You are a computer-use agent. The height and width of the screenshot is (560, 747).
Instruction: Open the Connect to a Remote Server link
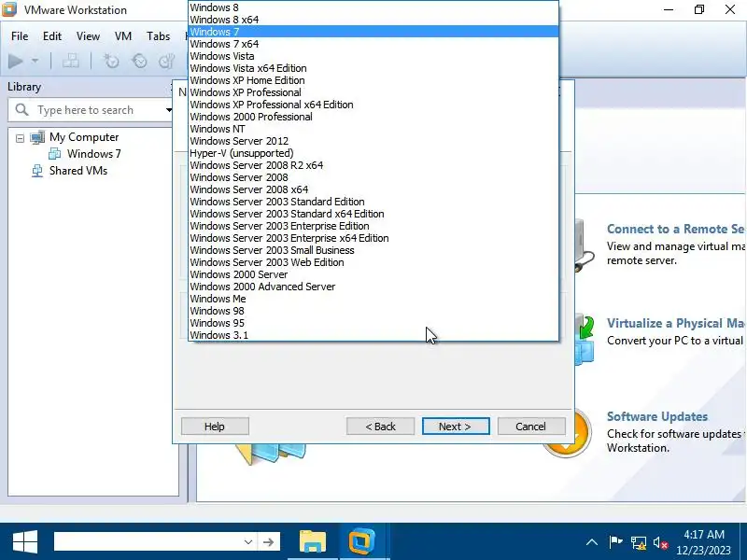pyautogui.click(x=676, y=229)
